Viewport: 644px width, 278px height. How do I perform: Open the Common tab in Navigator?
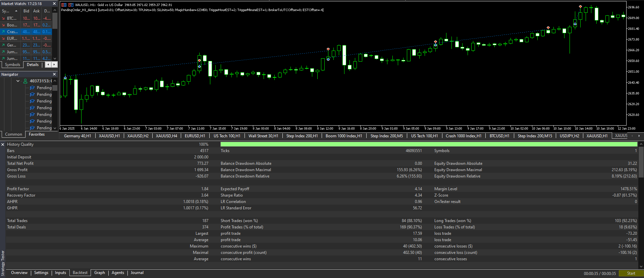13,134
